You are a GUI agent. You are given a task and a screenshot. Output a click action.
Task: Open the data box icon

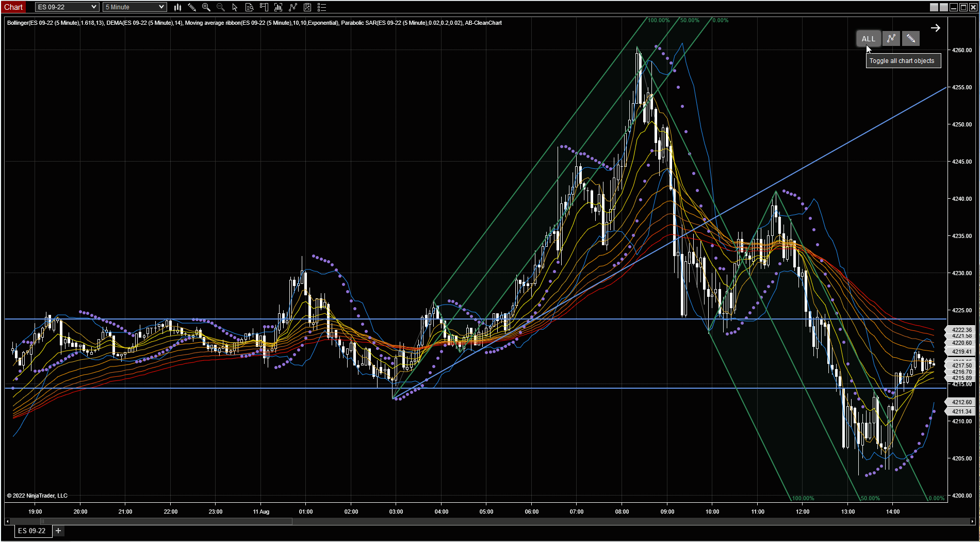(x=250, y=7)
